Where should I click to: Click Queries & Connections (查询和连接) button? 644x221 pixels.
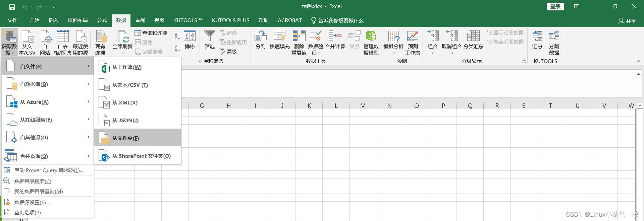point(151,33)
